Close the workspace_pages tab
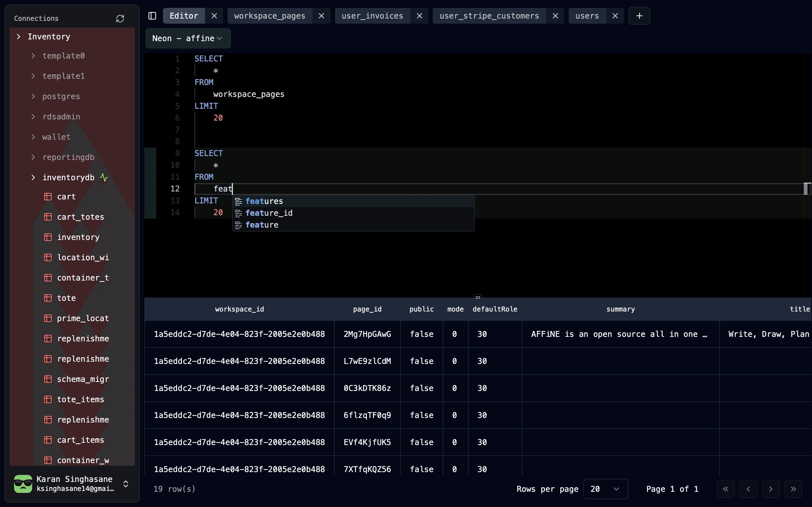 click(x=321, y=16)
